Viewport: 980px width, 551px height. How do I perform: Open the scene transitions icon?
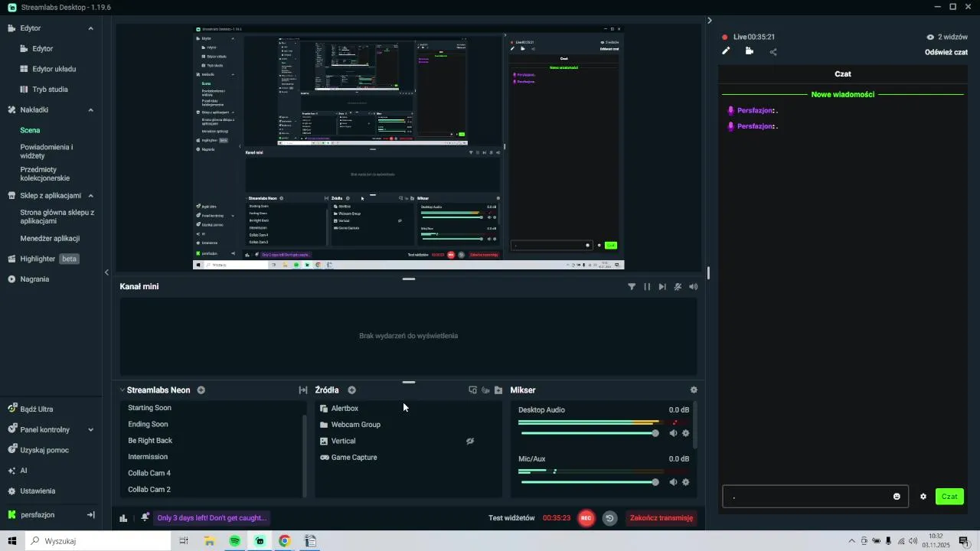coord(303,390)
